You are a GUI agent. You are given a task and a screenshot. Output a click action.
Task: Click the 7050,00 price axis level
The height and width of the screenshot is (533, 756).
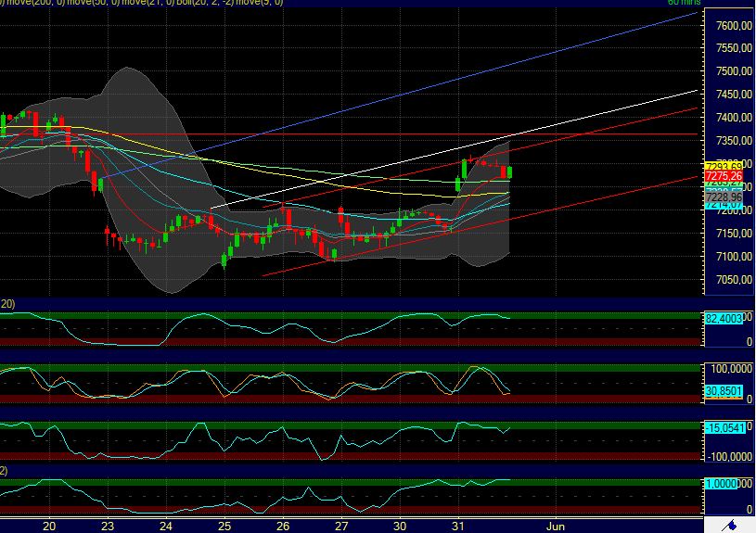[x=727, y=280]
